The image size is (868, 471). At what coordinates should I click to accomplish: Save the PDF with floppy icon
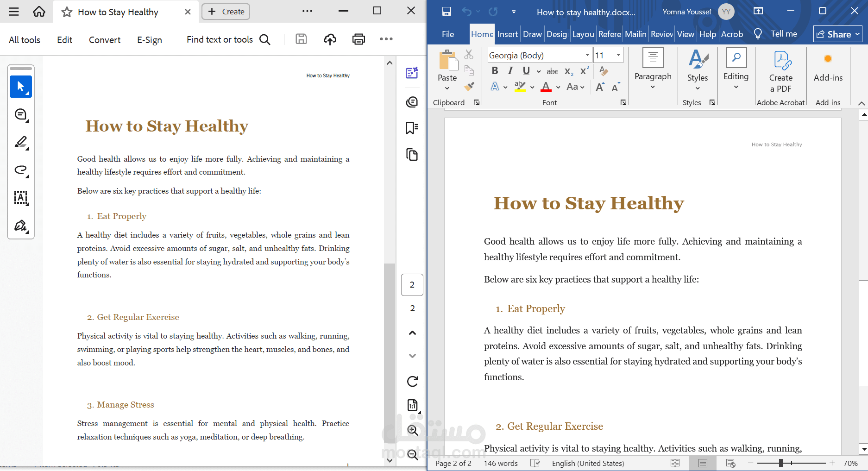click(x=301, y=39)
